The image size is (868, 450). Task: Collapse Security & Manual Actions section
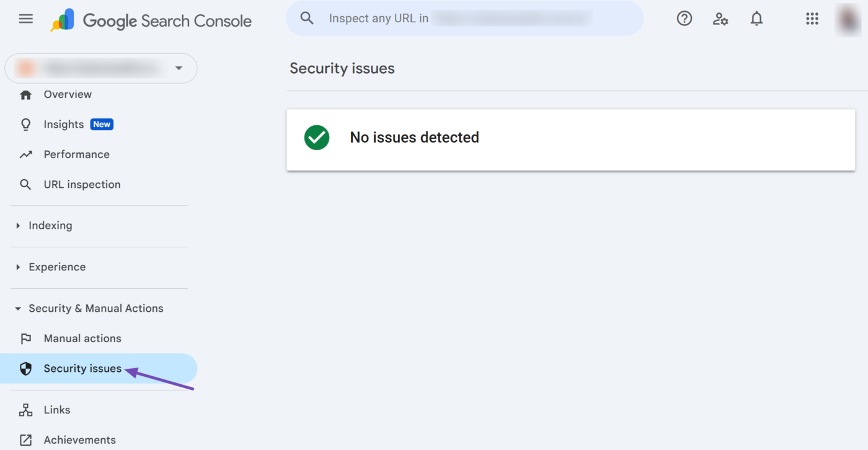(95, 309)
